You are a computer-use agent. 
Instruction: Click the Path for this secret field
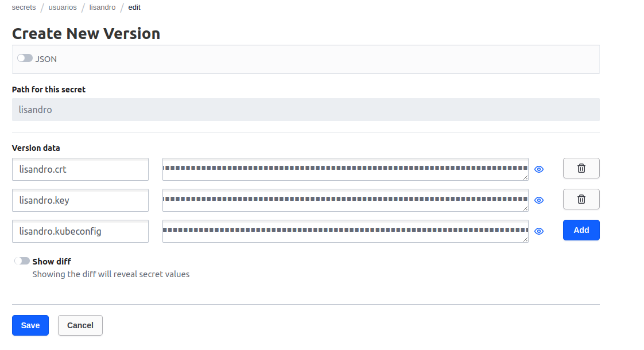point(305,110)
